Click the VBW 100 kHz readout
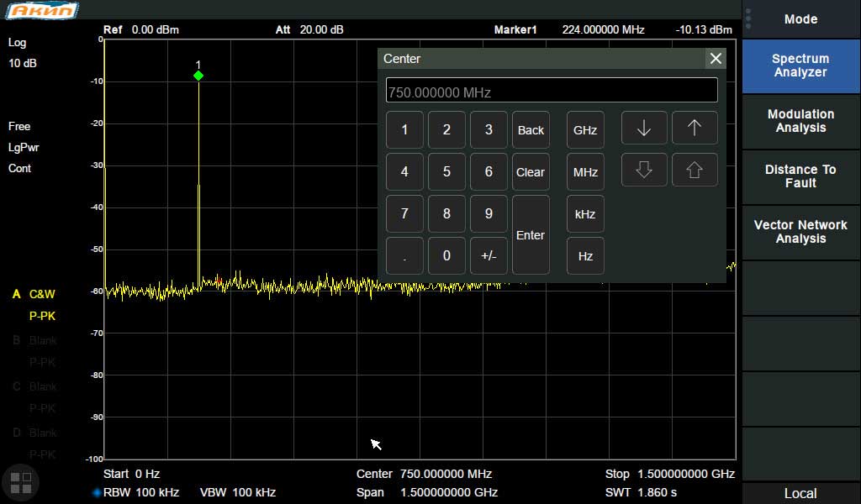 click(238, 492)
